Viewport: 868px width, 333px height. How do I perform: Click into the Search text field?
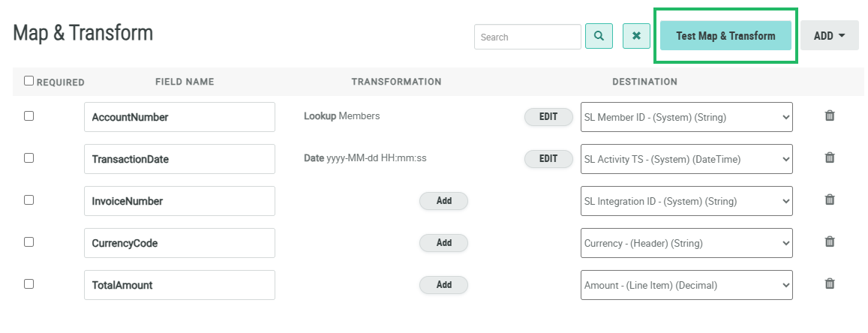[527, 37]
